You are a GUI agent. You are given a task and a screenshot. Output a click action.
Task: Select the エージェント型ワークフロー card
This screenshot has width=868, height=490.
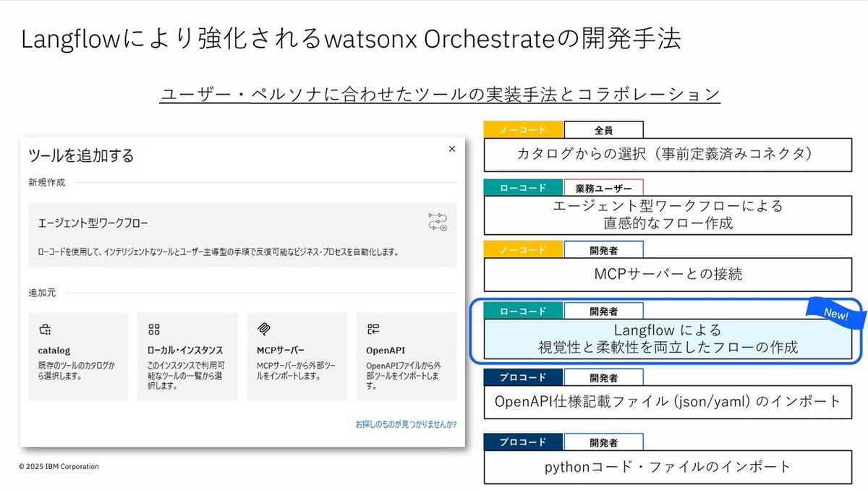243,235
